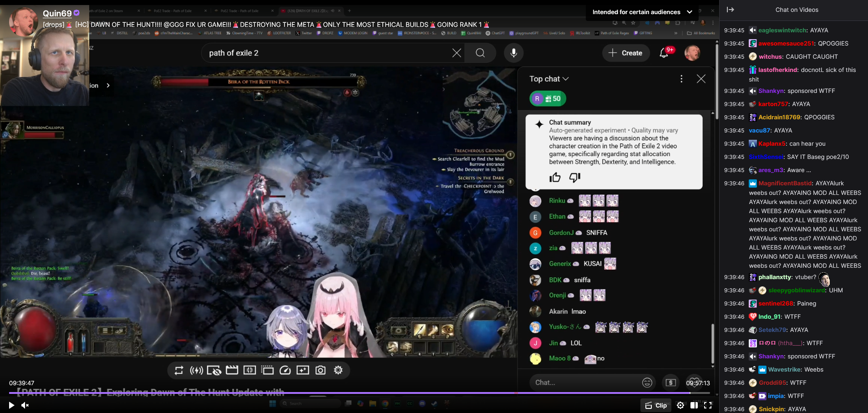868x413 pixels.
Task: Open the All Bookmarks folder
Action: click(701, 33)
